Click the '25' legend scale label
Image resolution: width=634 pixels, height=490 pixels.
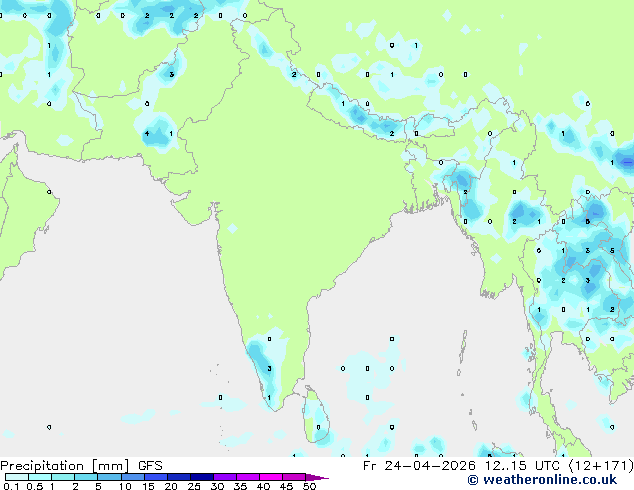[x=194, y=486]
